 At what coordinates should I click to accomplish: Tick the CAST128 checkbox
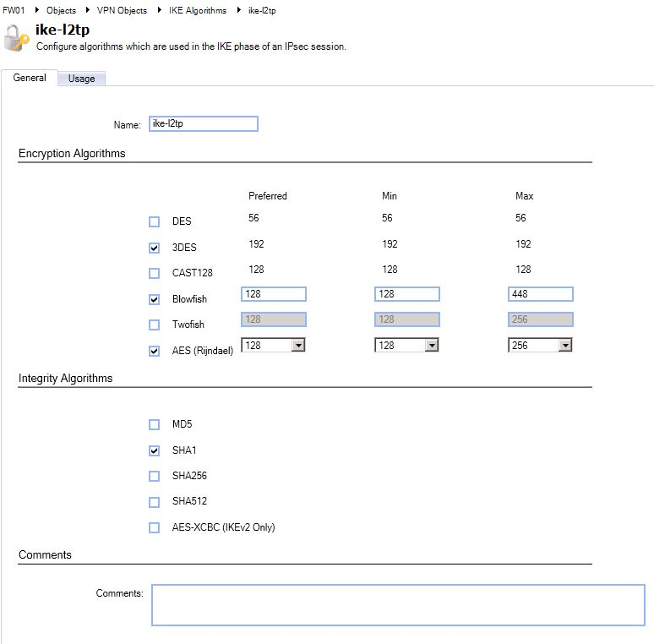pyautogui.click(x=154, y=274)
